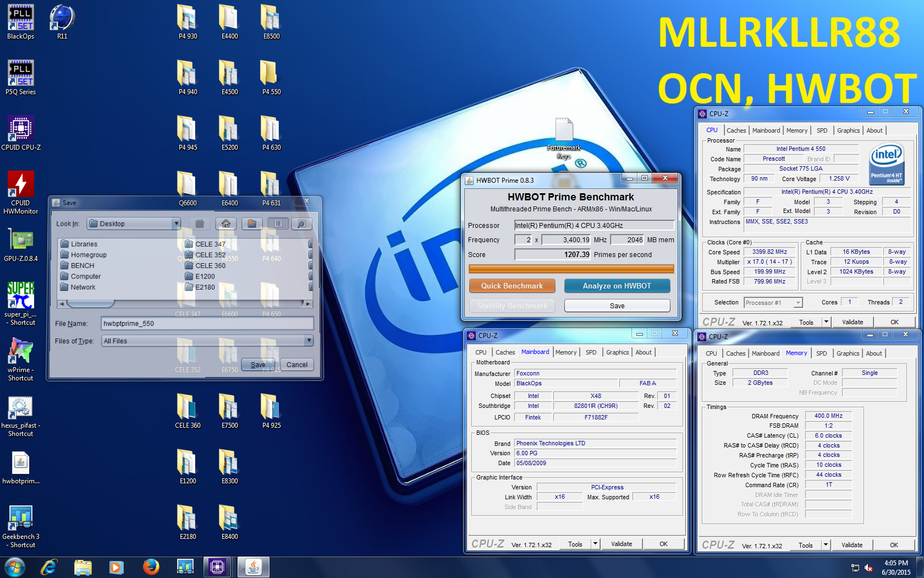
Task: Open Windows Explorer from taskbar
Action: click(83, 567)
